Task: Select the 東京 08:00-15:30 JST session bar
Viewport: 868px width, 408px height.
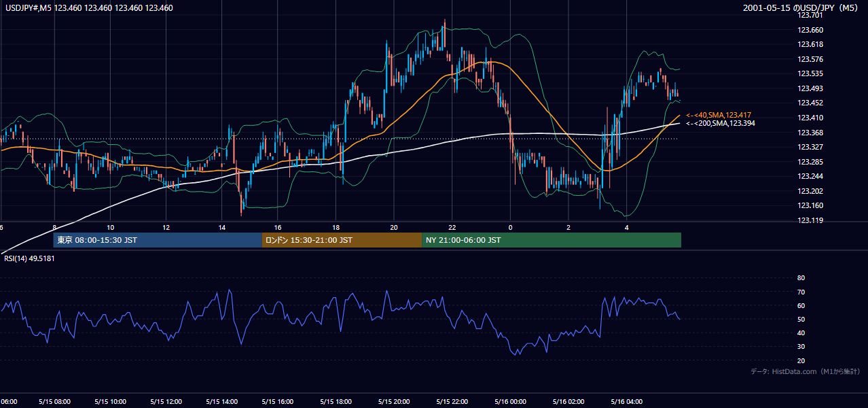Action: coord(158,240)
